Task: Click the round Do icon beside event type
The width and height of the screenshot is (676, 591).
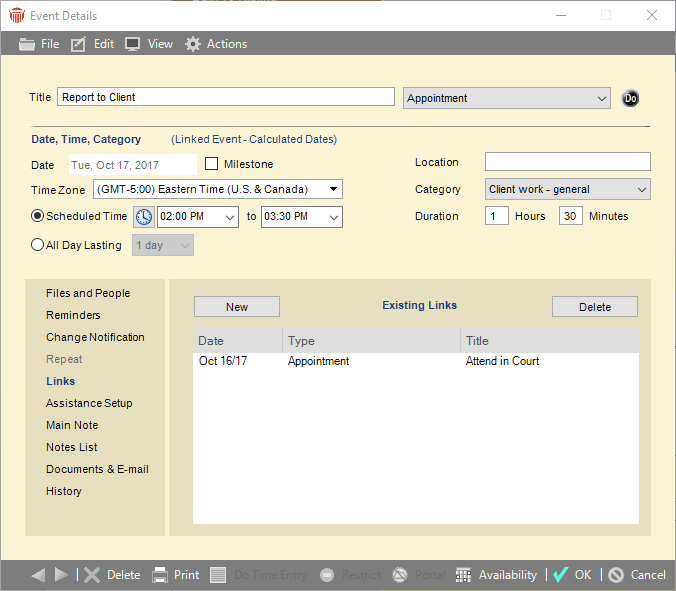Action: tap(630, 98)
